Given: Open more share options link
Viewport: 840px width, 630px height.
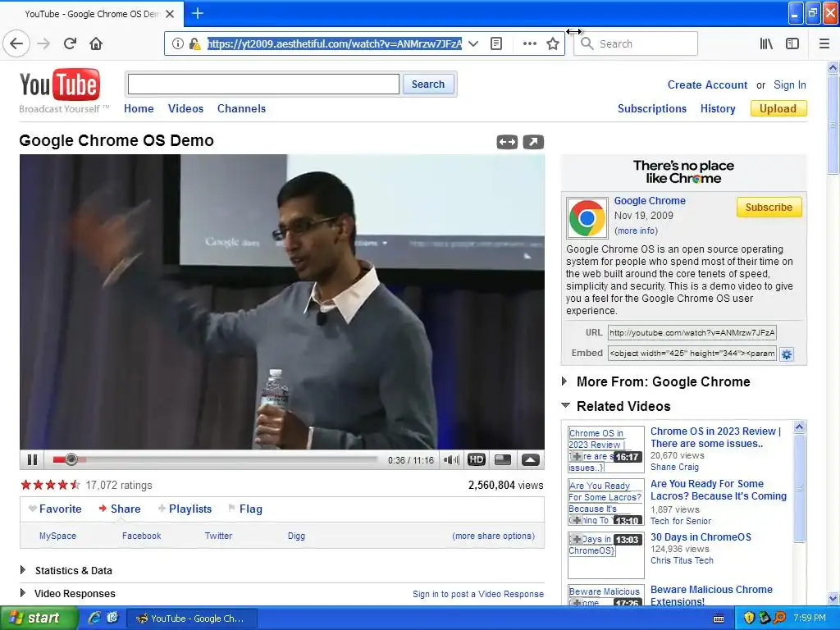Looking at the screenshot, I should click(x=493, y=536).
